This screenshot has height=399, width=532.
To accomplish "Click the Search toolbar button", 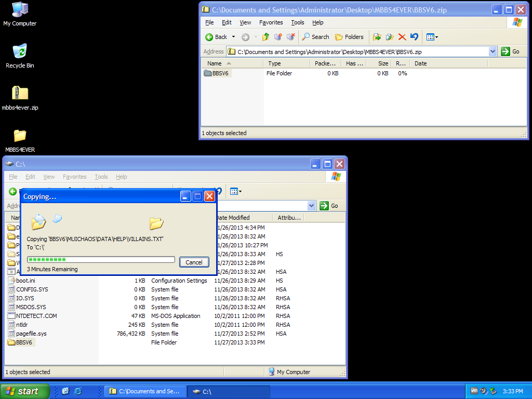I will [315, 37].
